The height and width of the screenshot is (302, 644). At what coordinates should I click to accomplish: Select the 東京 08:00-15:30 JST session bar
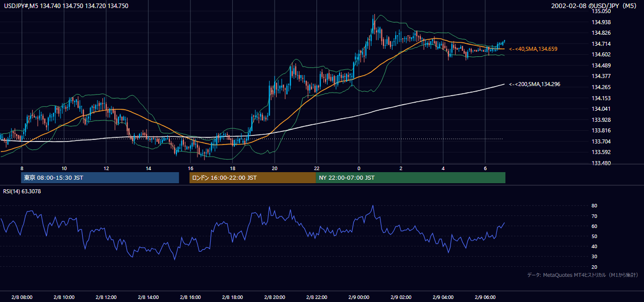[x=100, y=178]
